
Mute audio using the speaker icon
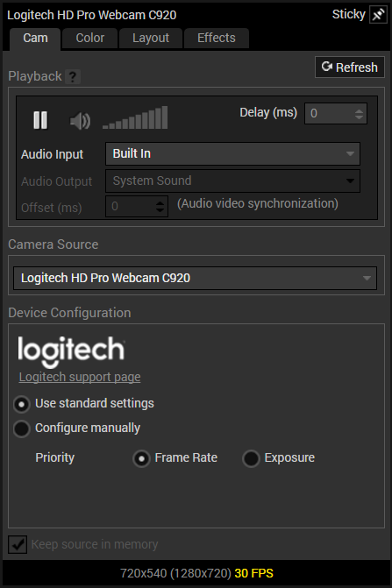81,121
